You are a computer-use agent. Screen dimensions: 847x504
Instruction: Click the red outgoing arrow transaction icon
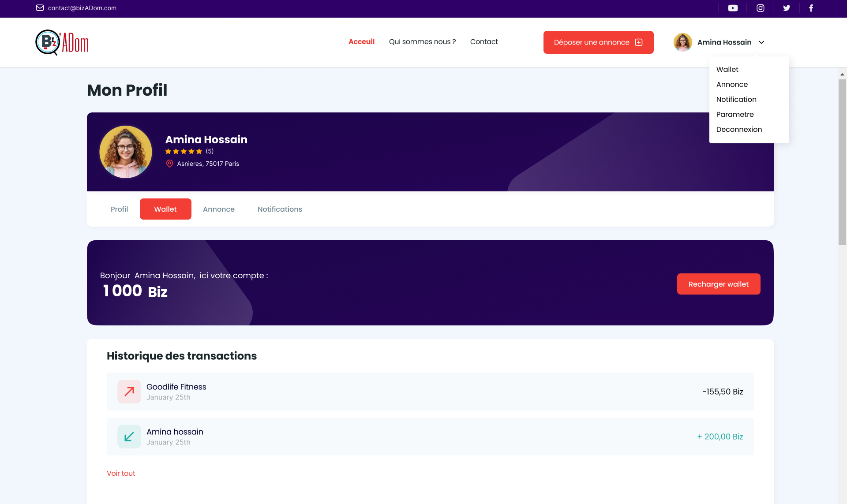point(129,392)
